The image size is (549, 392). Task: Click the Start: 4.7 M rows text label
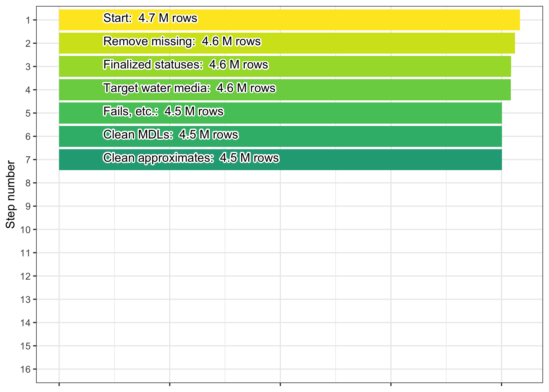(x=150, y=18)
